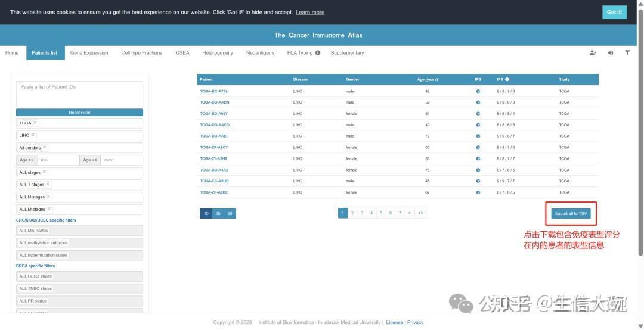Image resolution: width=644 pixels, height=330 pixels.
Task: Focus the Age max input field
Action: (x=122, y=160)
